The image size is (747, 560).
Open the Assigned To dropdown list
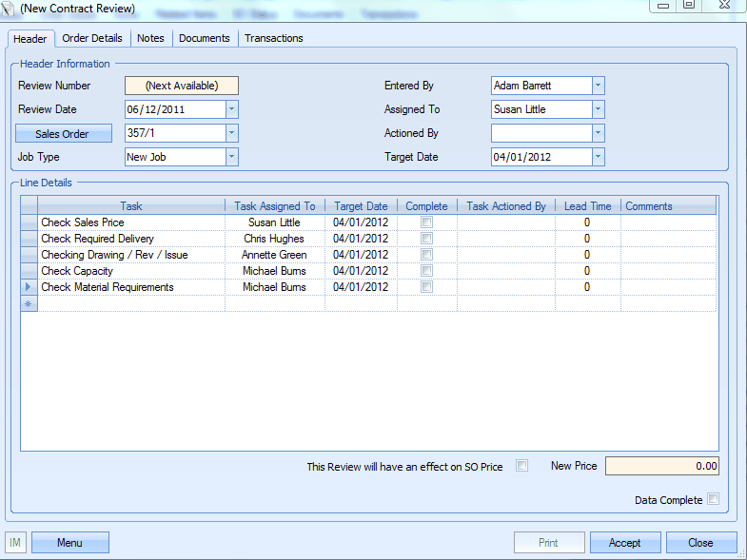(598, 109)
